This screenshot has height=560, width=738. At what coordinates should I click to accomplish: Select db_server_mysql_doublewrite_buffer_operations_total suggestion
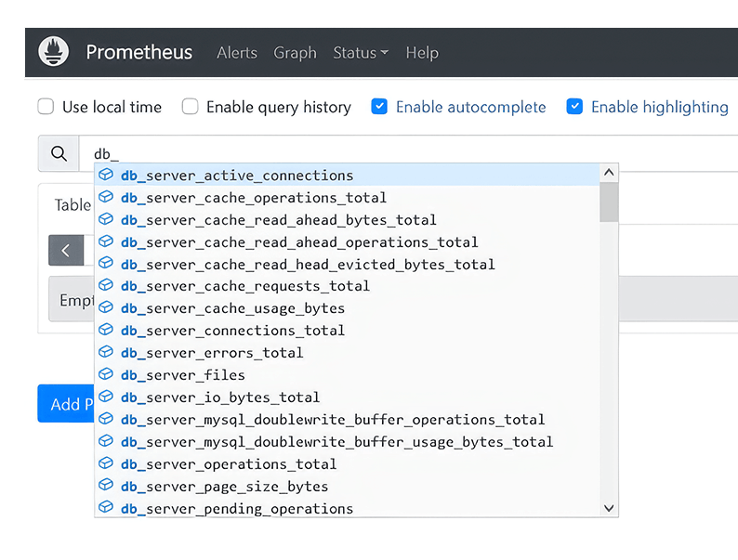pos(348,419)
